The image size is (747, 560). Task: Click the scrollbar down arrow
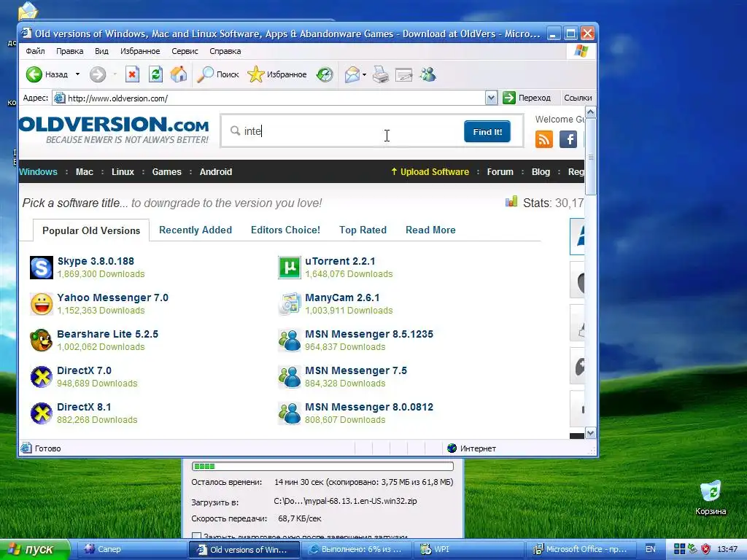point(591,433)
